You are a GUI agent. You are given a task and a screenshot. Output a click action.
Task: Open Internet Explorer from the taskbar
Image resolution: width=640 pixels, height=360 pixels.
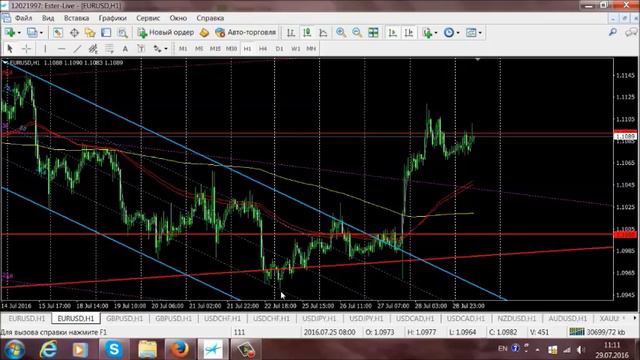48,349
